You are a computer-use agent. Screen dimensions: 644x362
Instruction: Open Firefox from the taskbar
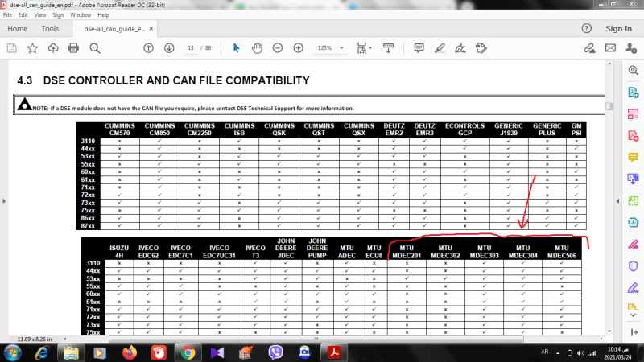pos(130,352)
